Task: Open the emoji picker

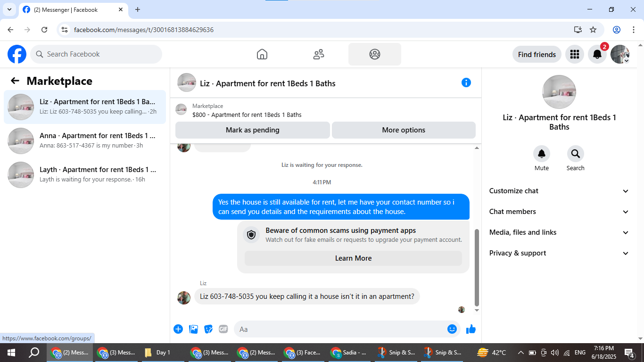Action: (x=452, y=329)
